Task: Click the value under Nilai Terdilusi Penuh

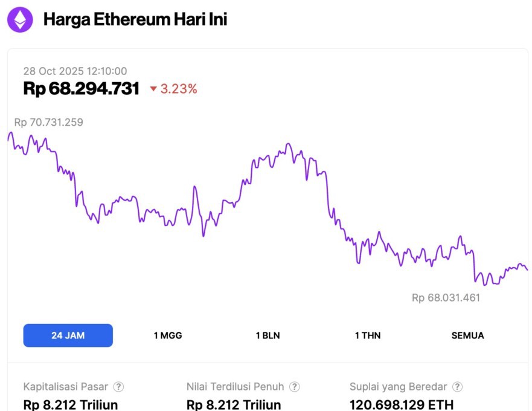Action: pyautogui.click(x=233, y=404)
